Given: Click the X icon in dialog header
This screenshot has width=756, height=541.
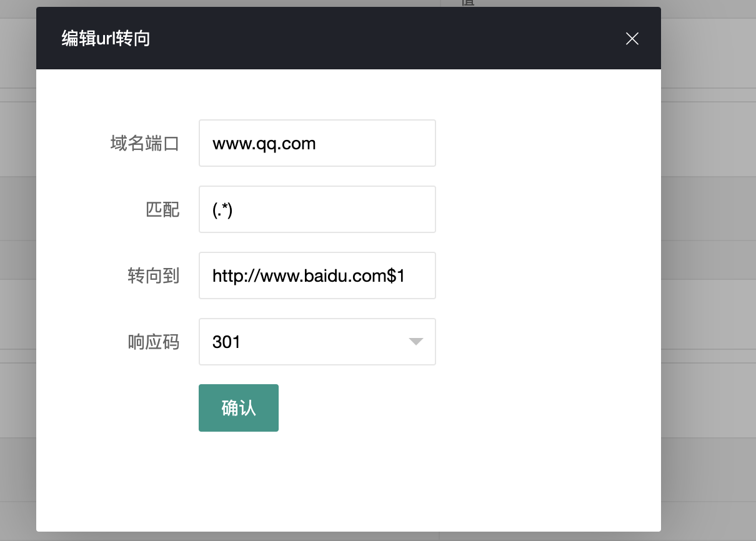Looking at the screenshot, I should [632, 39].
